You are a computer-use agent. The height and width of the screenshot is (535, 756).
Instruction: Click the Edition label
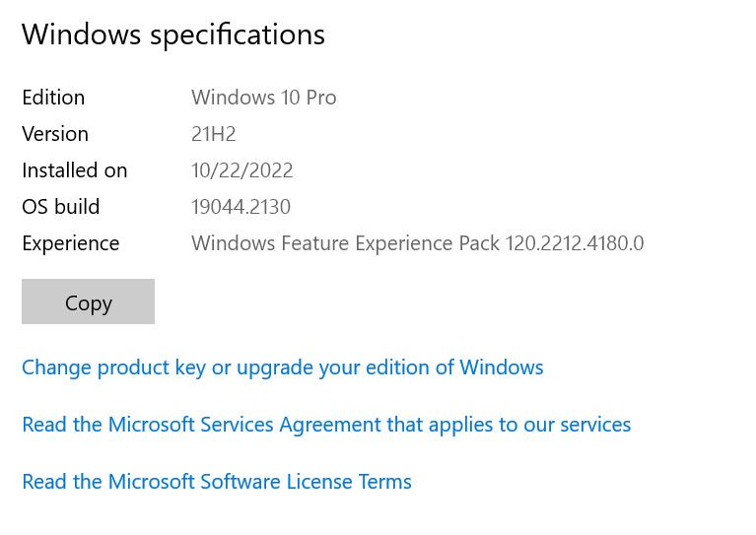53,98
